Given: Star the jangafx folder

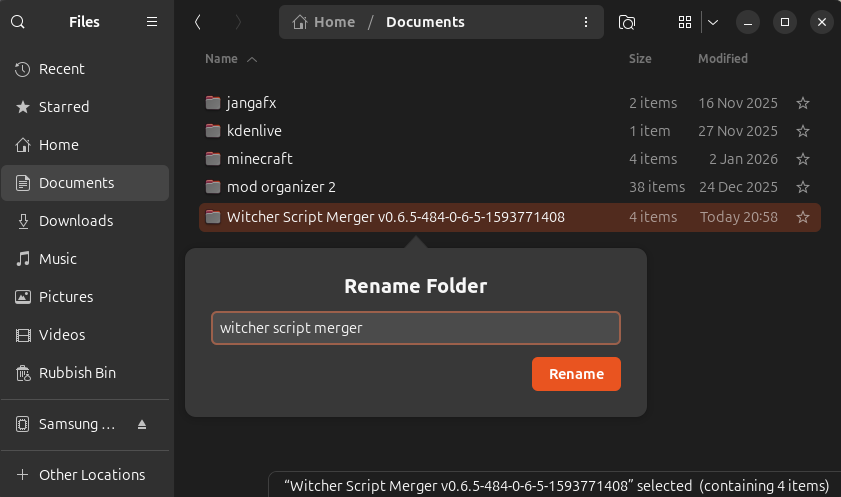Looking at the screenshot, I should pyautogui.click(x=802, y=103).
